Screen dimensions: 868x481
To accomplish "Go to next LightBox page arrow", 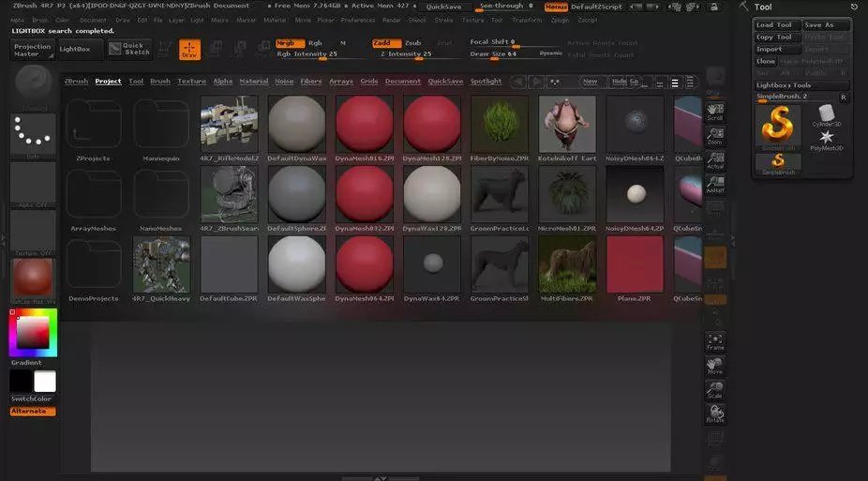I will coord(536,82).
